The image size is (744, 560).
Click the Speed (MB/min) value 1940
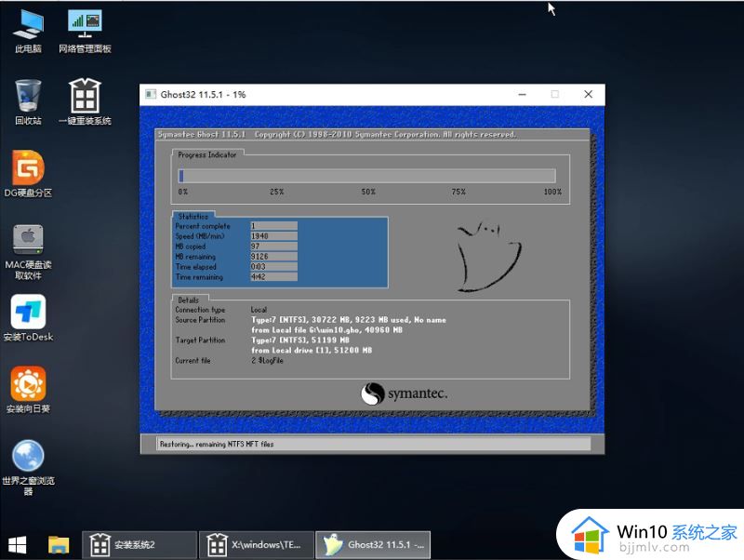[273, 236]
